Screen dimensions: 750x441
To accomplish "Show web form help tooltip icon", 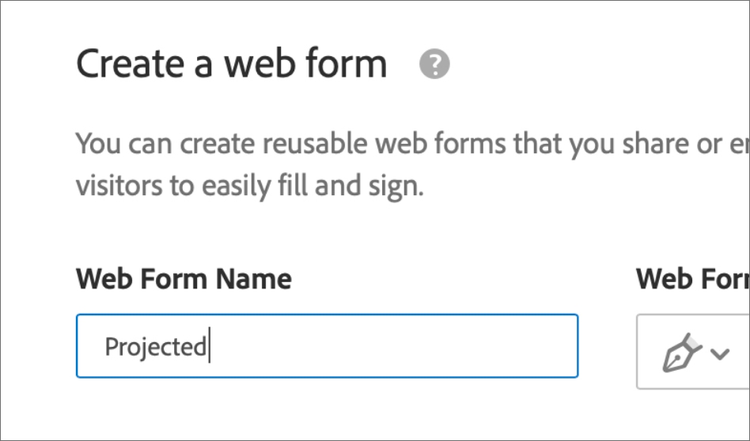I will tap(435, 65).
